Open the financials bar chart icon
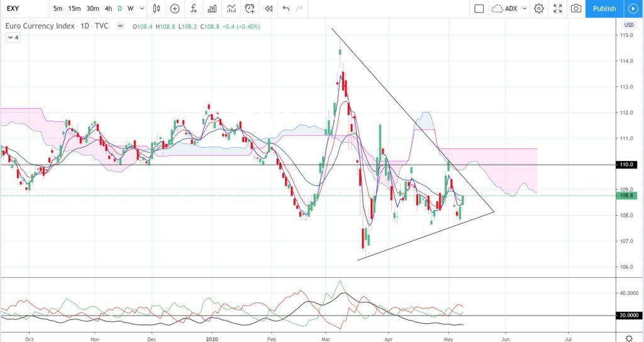This screenshot has height=342, width=644. coord(212,8)
